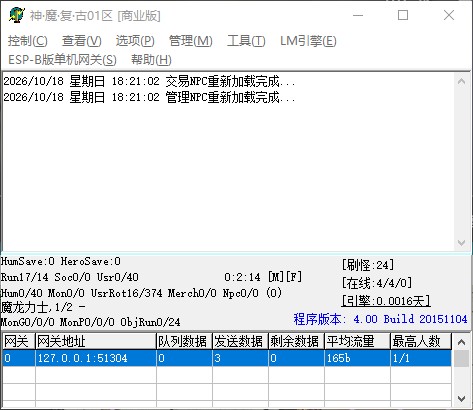Click the HumSave:0 HeroSave:0 status line
Image resolution: width=473 pixels, height=410 pixels.
point(61,261)
